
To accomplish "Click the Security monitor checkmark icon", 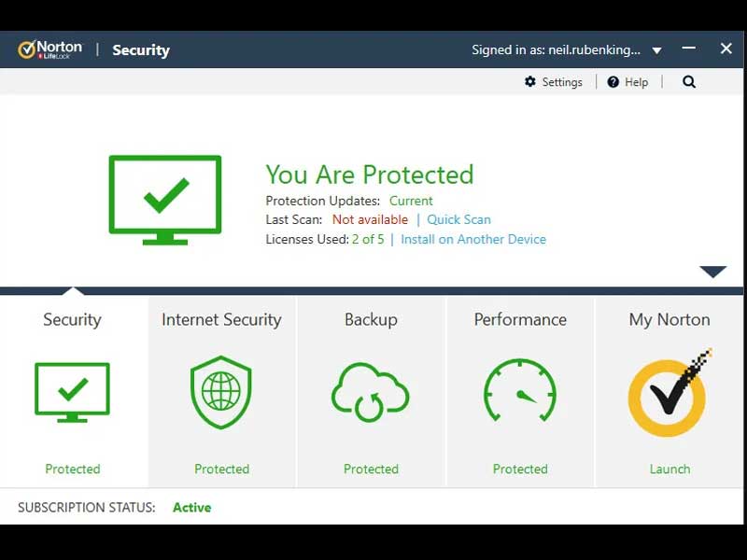I will coord(72,392).
